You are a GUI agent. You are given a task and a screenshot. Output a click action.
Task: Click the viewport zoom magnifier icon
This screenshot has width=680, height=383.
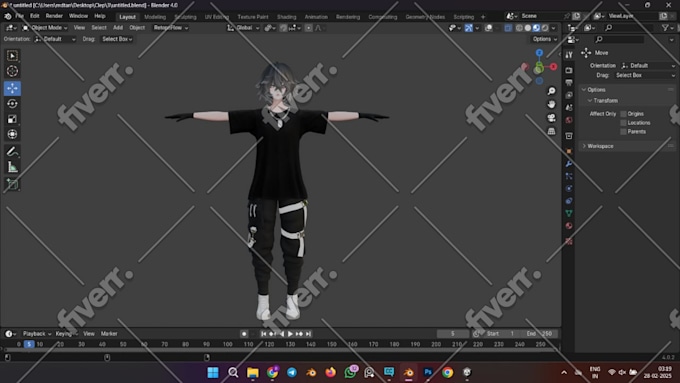551,91
